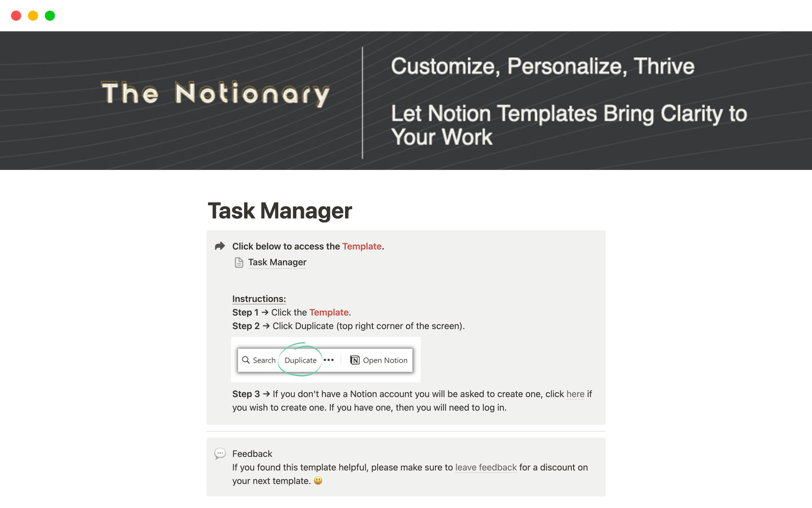This screenshot has height=508, width=812.
Task: Click the smiley emoji after 'next template'
Action: click(x=318, y=480)
